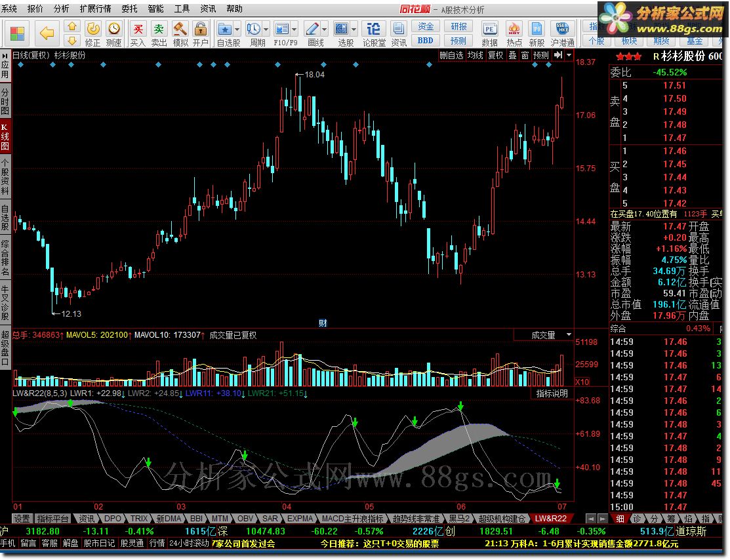
Task: Click the 指标说明 button
Action: 552,393
